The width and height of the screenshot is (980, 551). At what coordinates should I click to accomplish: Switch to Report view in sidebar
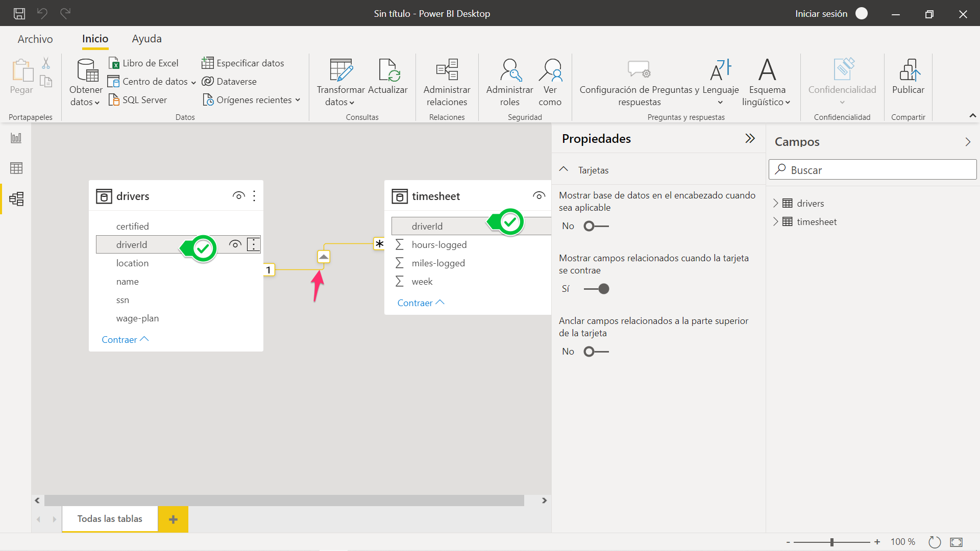tap(16, 138)
